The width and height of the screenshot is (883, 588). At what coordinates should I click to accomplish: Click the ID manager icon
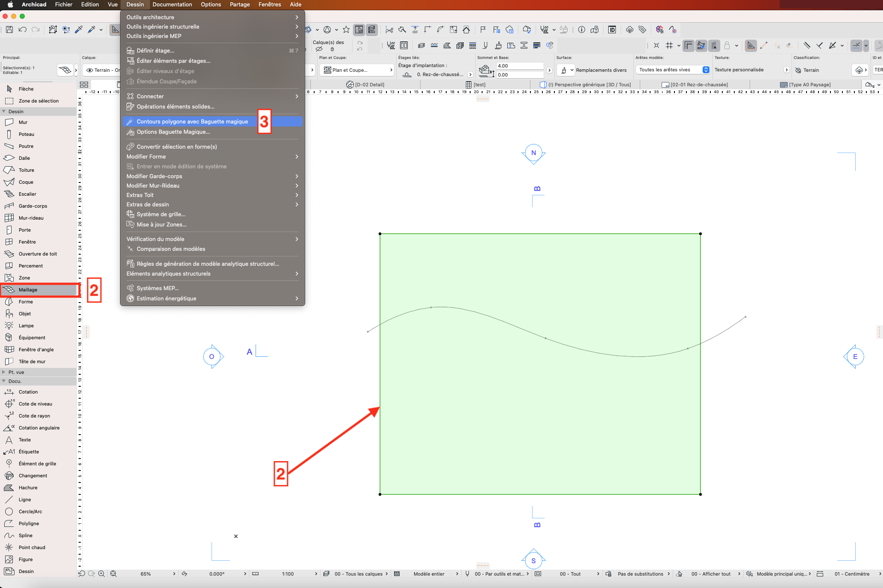pyautogui.click(x=612, y=29)
